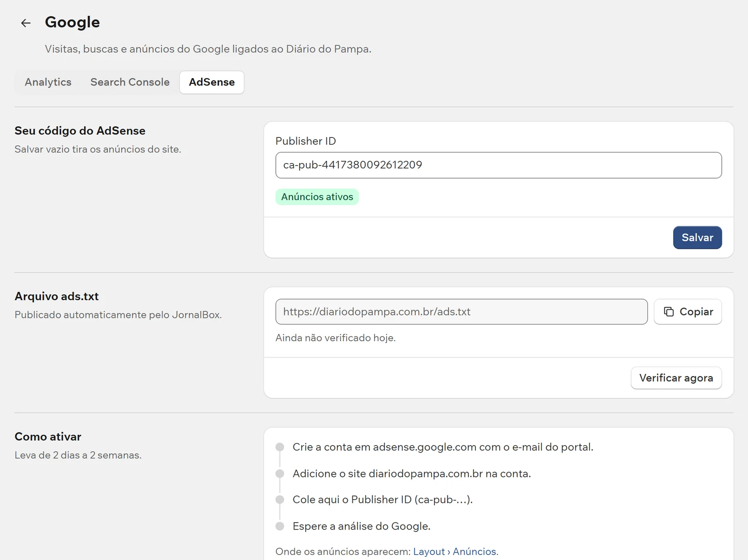The image size is (748, 560).
Task: Click 'Publicado automaticamente pelo JornalBox.' text
Action: [118, 315]
